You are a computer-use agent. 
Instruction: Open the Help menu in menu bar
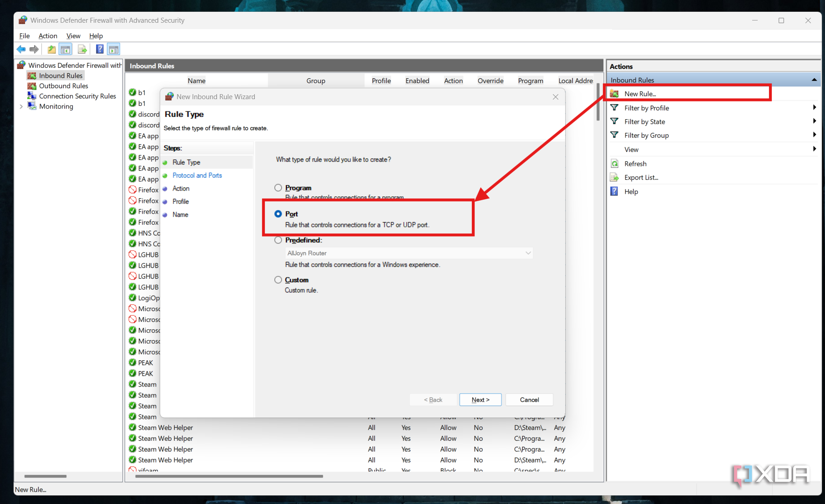(x=96, y=36)
